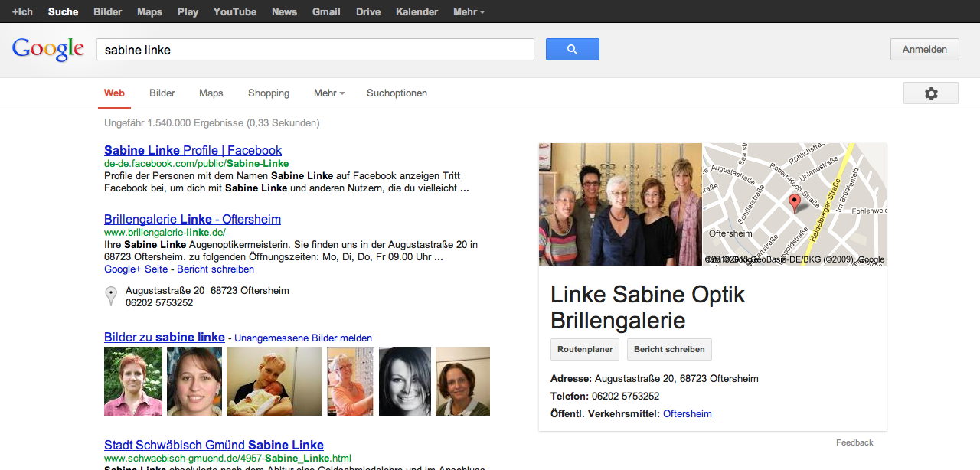The image size is (980, 470).
Task: Click the Google logo
Action: tap(47, 49)
